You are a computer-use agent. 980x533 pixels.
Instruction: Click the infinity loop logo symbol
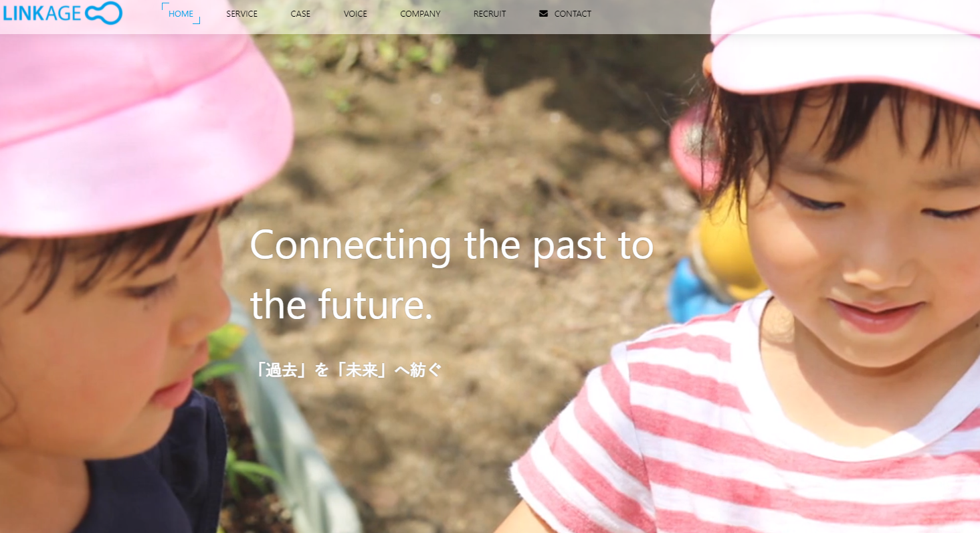tap(103, 13)
